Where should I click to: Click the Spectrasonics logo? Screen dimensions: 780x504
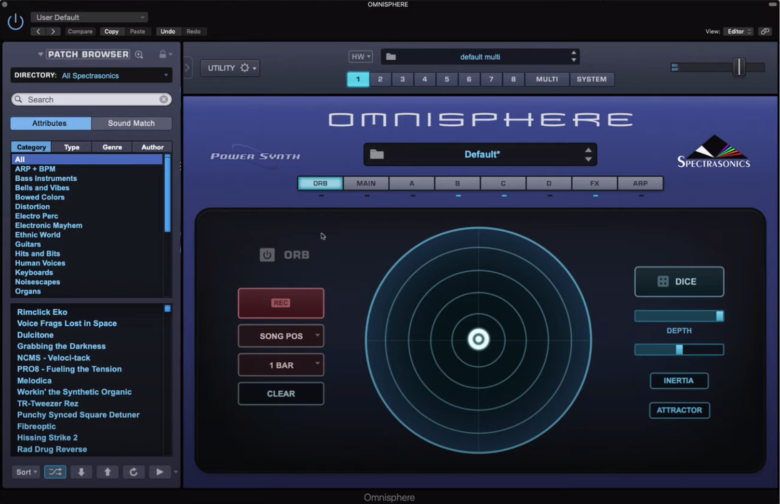(714, 152)
